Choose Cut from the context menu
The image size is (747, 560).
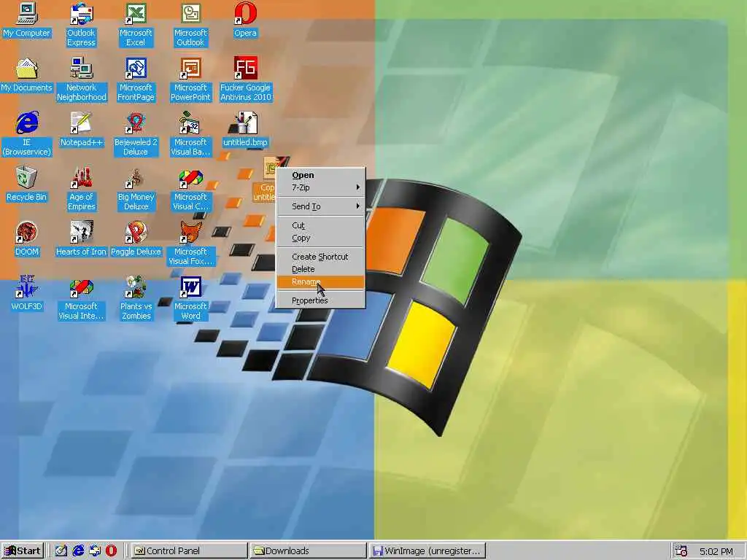[x=321, y=225]
